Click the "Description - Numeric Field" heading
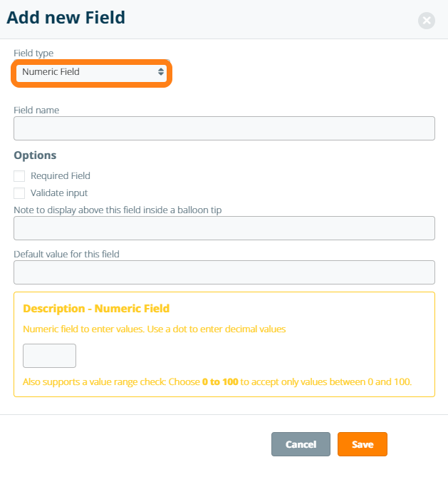The height and width of the screenshot is (477, 448). tap(96, 309)
